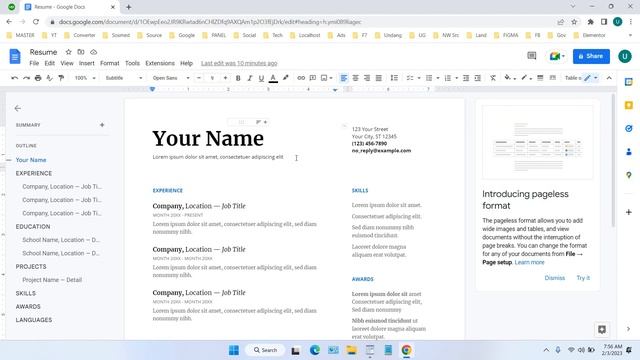Open the highlight color picker

click(285, 78)
